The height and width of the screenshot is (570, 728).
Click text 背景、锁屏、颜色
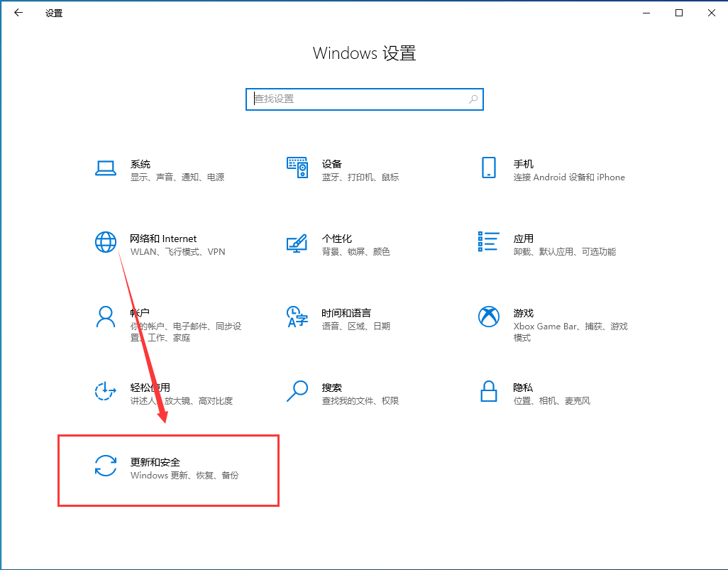tap(356, 252)
